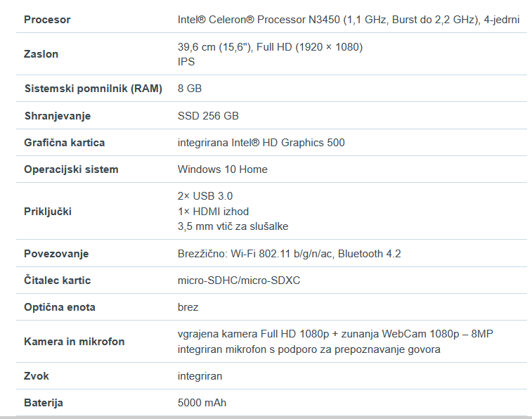This screenshot has width=532, height=419.
Task: Click the Intel HD Graphics 500 value
Action: tap(261, 143)
